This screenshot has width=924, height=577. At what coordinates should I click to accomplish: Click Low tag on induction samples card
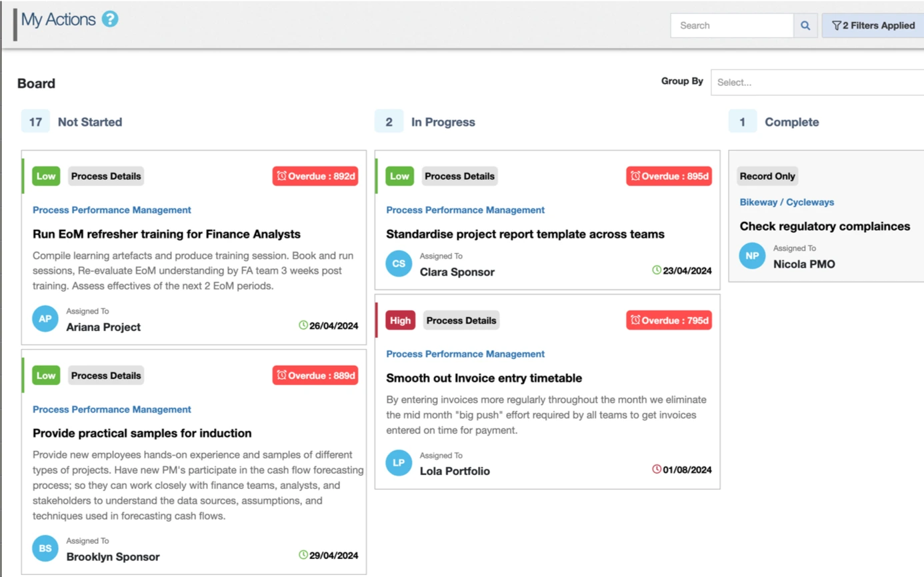click(x=46, y=375)
